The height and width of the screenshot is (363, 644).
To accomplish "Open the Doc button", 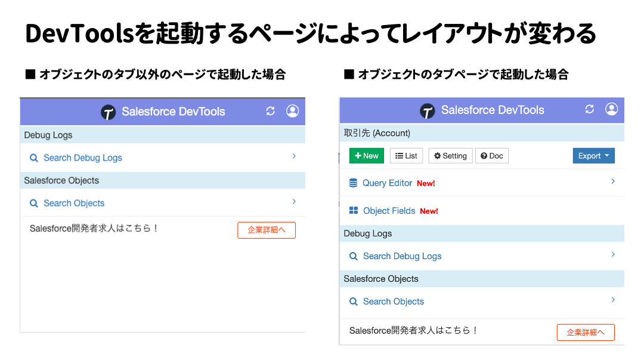I will [491, 155].
